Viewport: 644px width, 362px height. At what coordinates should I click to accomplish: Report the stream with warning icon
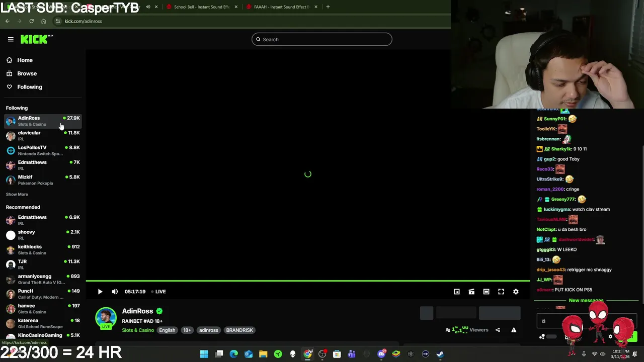514,330
